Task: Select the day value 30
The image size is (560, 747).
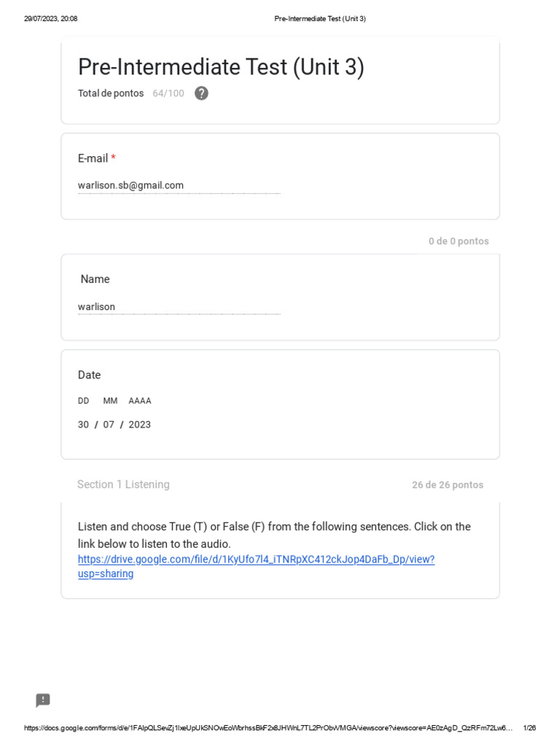Action: tap(83, 425)
